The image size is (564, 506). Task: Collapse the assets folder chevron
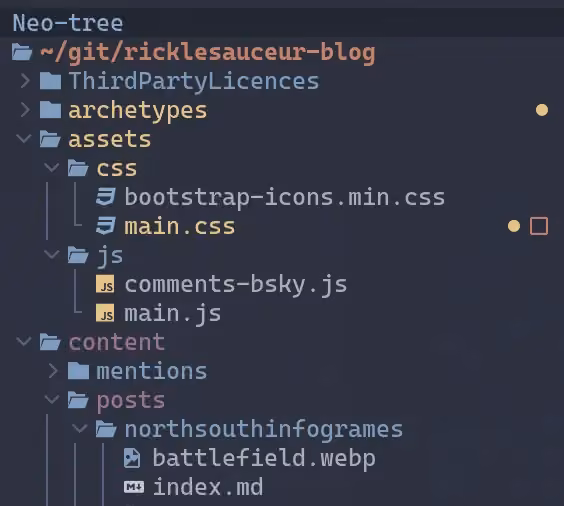point(24,138)
